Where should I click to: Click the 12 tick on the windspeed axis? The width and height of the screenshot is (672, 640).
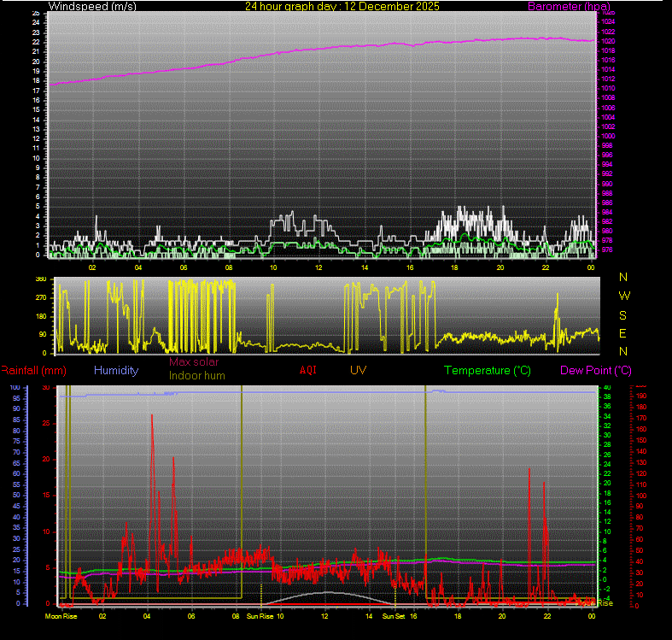(36, 138)
